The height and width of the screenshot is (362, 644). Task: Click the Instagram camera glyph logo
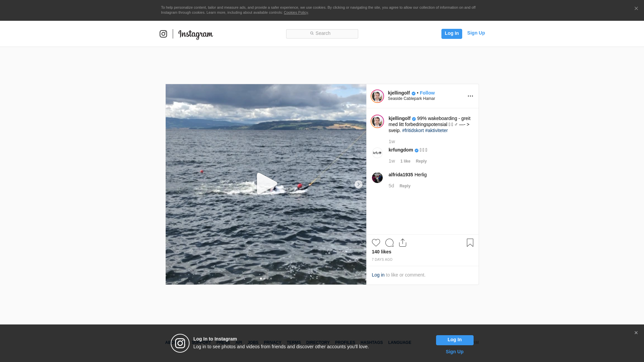tap(163, 34)
